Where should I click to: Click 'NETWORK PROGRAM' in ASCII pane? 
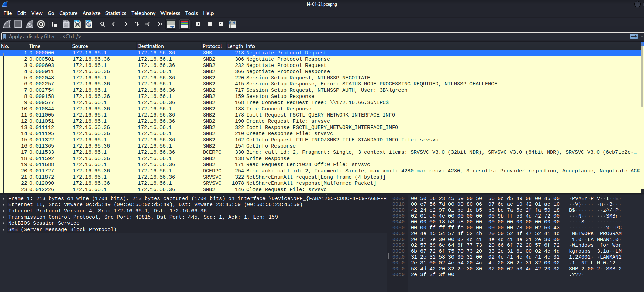[596, 234]
